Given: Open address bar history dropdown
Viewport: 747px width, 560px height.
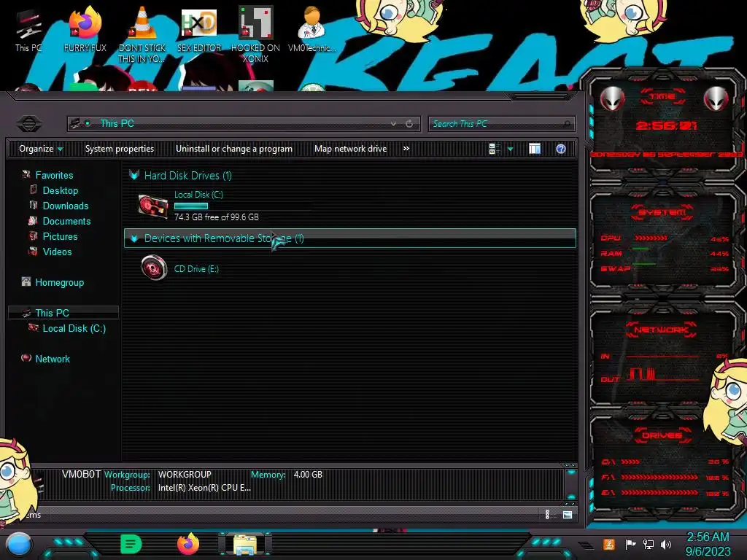Looking at the screenshot, I should tap(393, 124).
